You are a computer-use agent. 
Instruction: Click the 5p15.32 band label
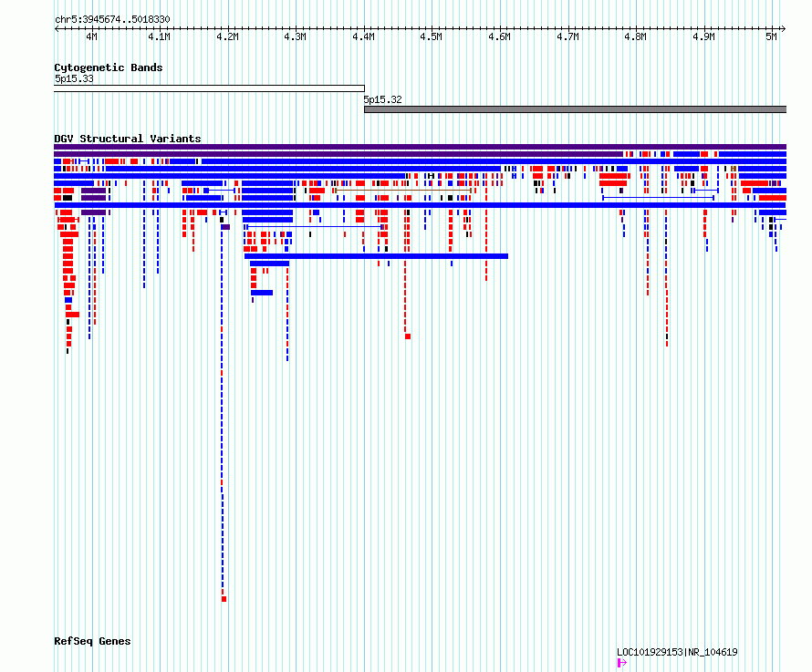(x=382, y=99)
